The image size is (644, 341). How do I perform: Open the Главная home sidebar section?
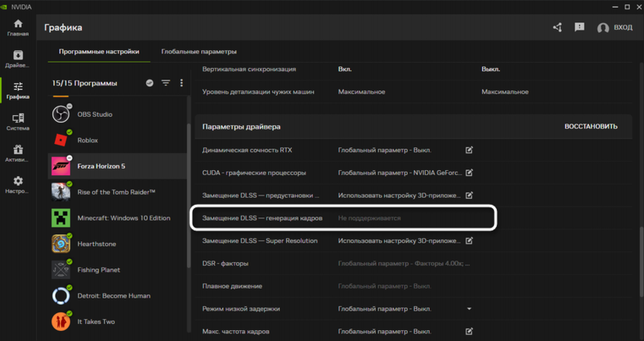pos(18,28)
